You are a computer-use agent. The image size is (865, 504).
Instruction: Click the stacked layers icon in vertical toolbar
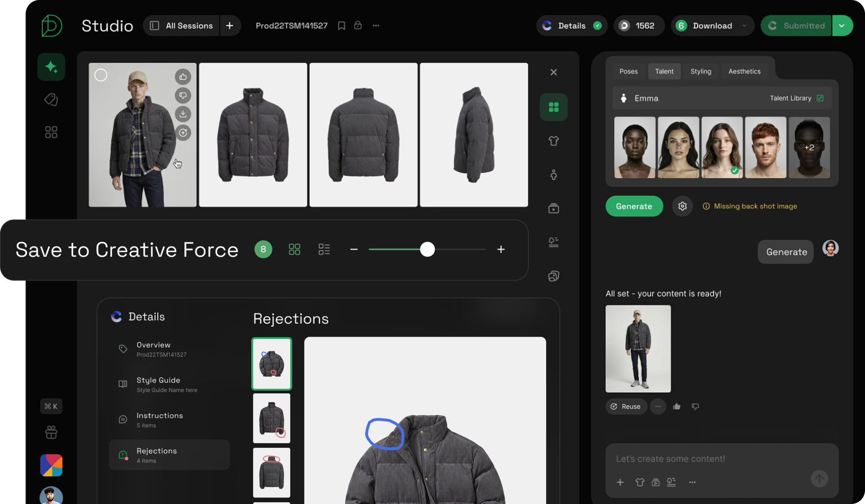point(554,276)
